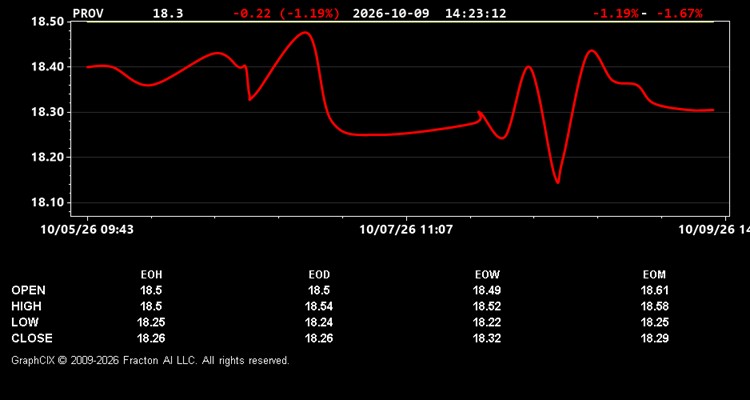The height and width of the screenshot is (400, 750).
Task: Click the EOH CLOSE value 18.26
Action: (151, 338)
